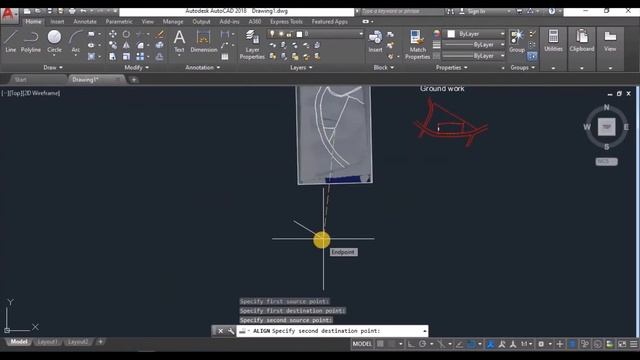Toggle the blue isometric drafting icon in status bar
This screenshot has height=360, width=640.
click(x=572, y=344)
